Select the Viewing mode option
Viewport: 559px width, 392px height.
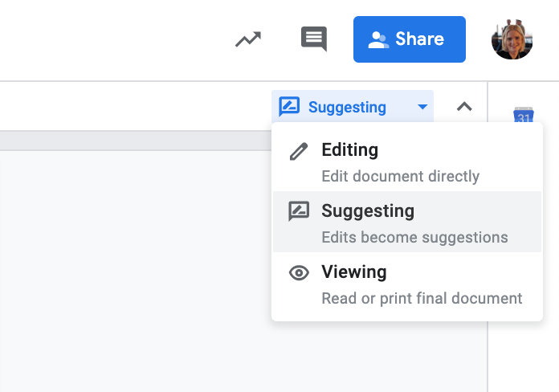(407, 284)
